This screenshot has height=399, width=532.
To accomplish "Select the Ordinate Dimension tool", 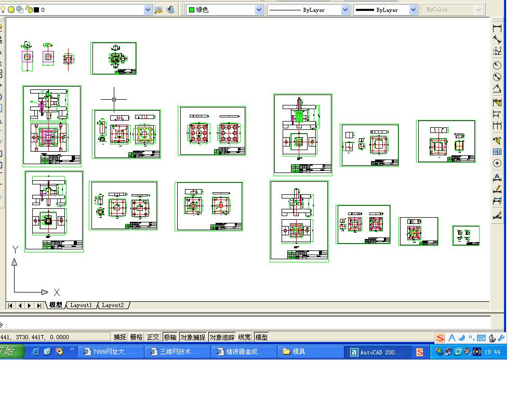I will (x=497, y=51).
